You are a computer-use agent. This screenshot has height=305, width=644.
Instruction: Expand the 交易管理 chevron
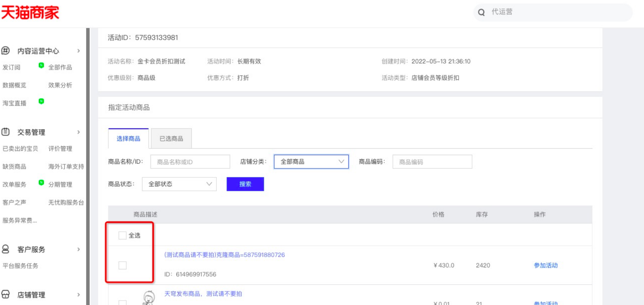click(x=78, y=132)
